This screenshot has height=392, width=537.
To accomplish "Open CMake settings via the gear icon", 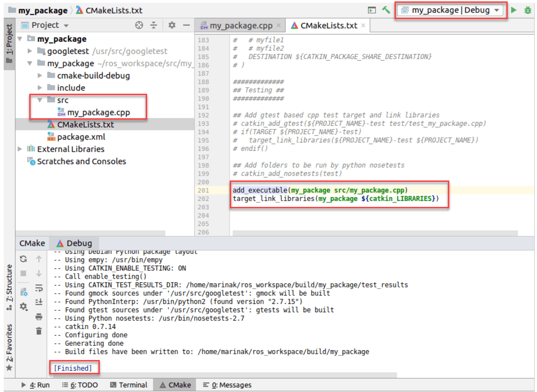I will point(23,306).
